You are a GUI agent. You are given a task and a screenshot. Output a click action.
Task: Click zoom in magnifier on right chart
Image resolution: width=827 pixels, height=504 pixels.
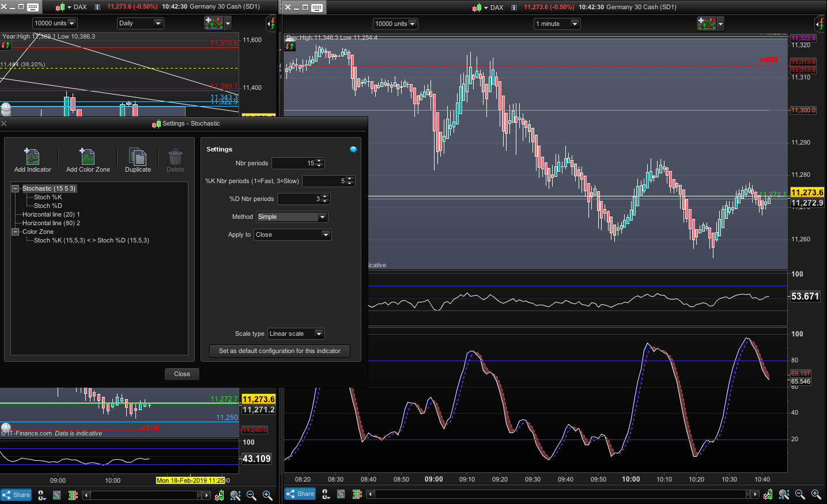816,494
